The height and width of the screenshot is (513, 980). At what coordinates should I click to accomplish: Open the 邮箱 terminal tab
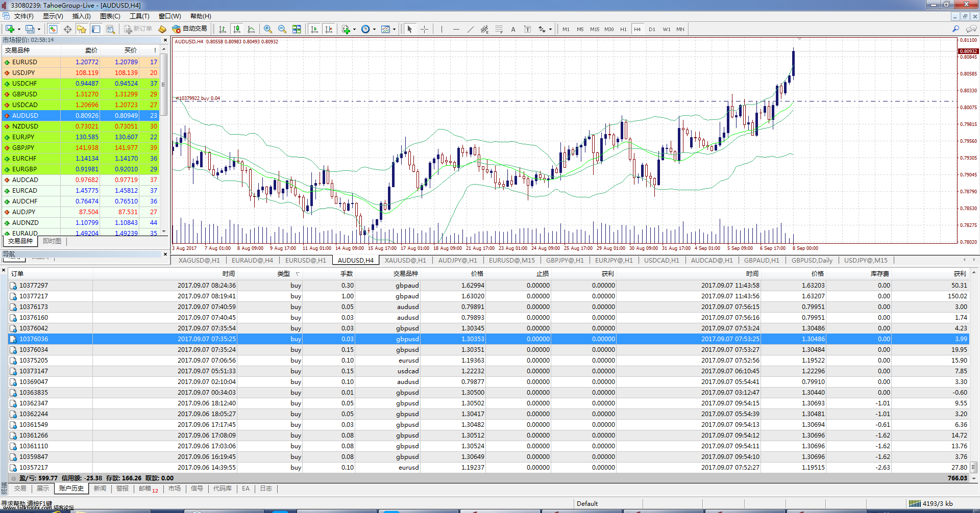(x=148, y=489)
